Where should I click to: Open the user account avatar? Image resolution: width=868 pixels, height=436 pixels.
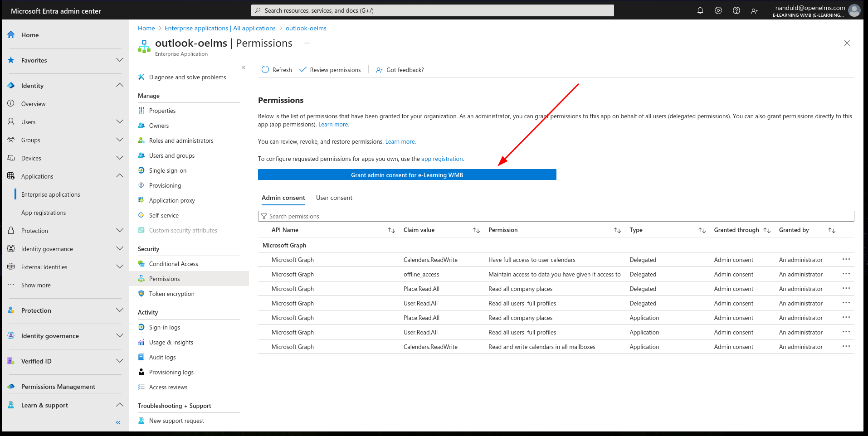click(854, 10)
